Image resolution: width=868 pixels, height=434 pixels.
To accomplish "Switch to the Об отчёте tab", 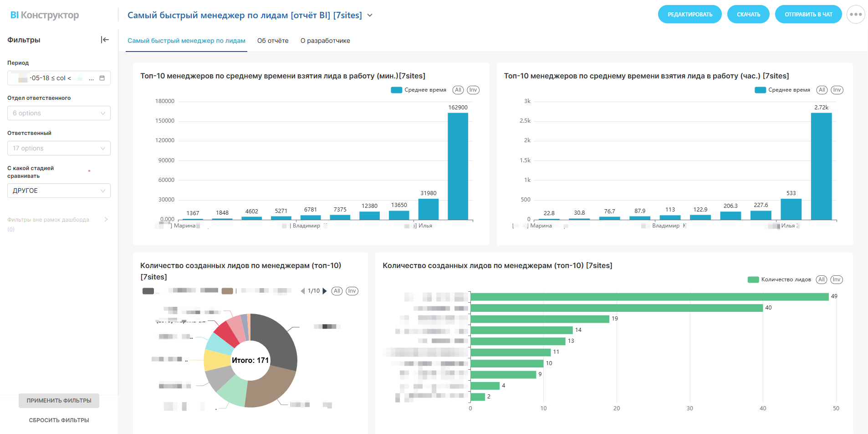I will coord(273,41).
